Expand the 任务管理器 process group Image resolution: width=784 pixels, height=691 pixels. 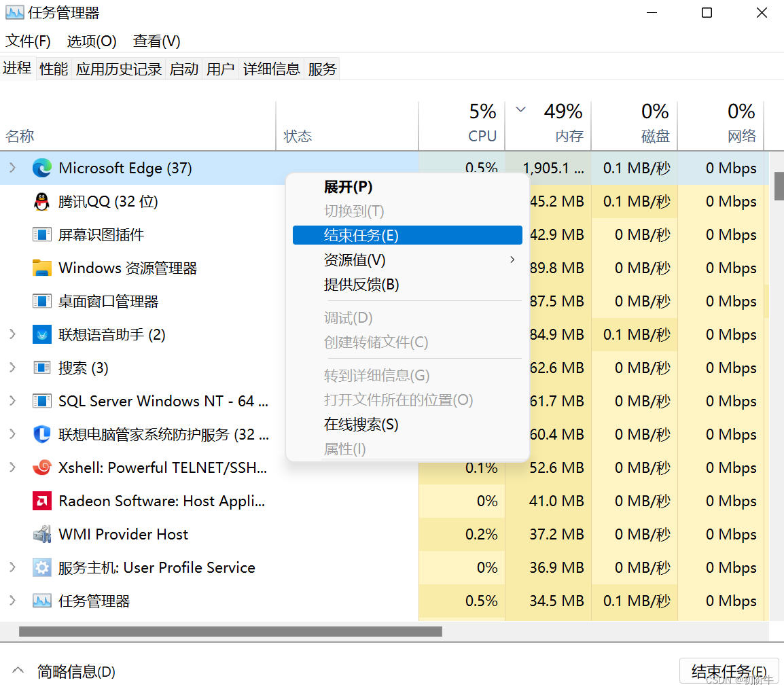tap(13, 601)
